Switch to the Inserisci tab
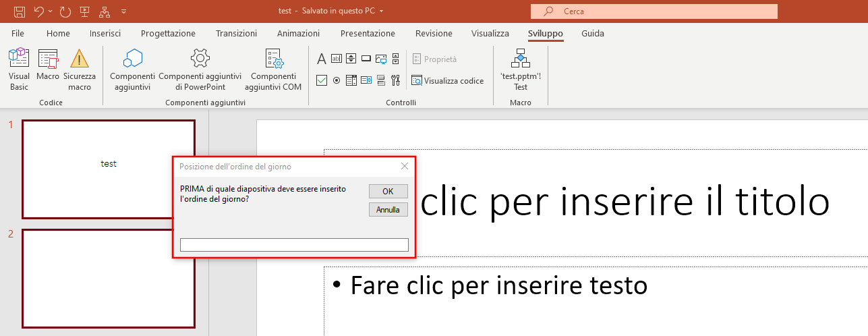Screen dimensions: 868x336 point(105,33)
